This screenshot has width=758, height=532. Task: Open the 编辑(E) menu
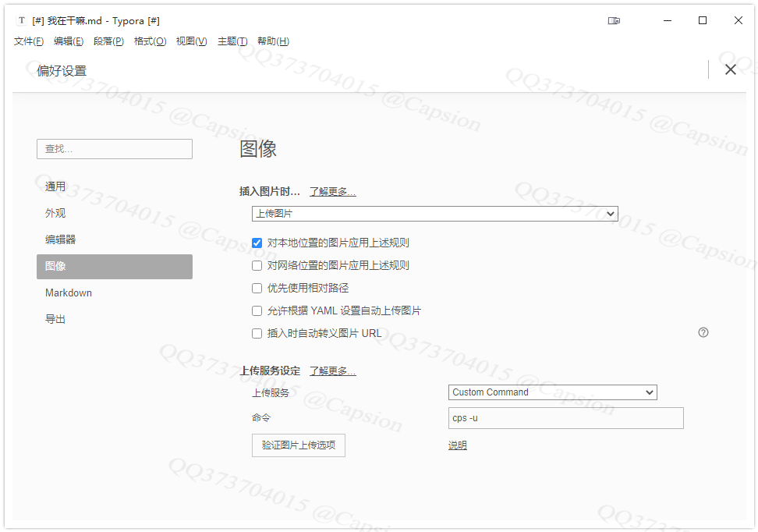point(68,41)
